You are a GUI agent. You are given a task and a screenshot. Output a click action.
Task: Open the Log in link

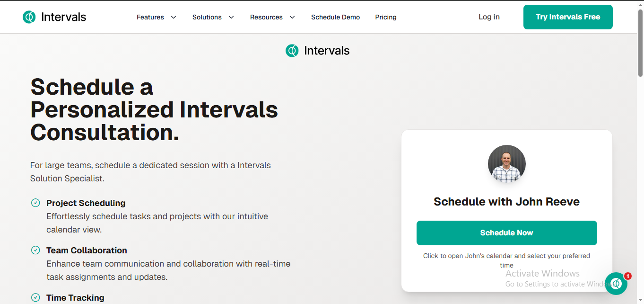pyautogui.click(x=489, y=17)
